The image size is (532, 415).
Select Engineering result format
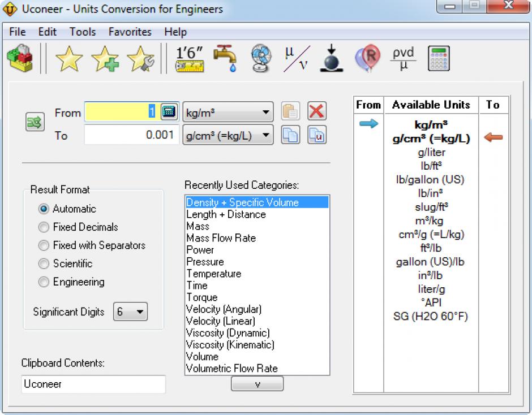click(71, 282)
